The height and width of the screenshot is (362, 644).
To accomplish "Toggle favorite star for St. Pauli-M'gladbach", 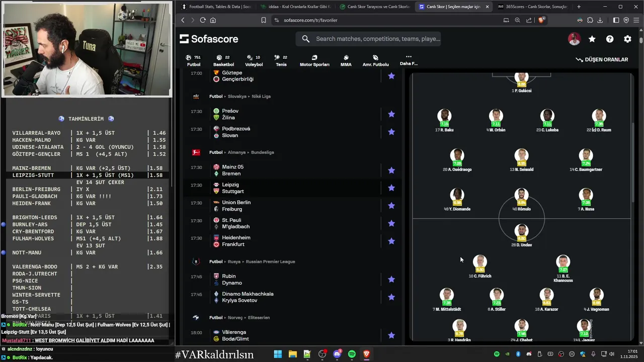I will click(x=391, y=223).
